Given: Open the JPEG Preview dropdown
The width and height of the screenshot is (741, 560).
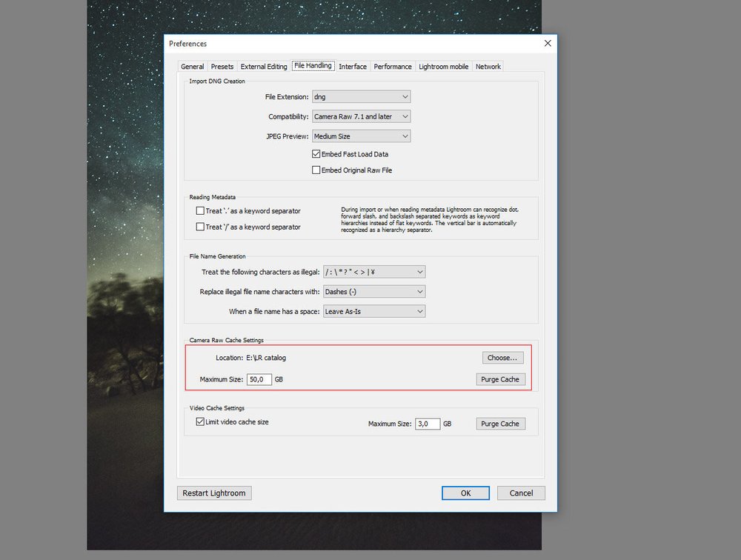Looking at the screenshot, I should point(361,136).
